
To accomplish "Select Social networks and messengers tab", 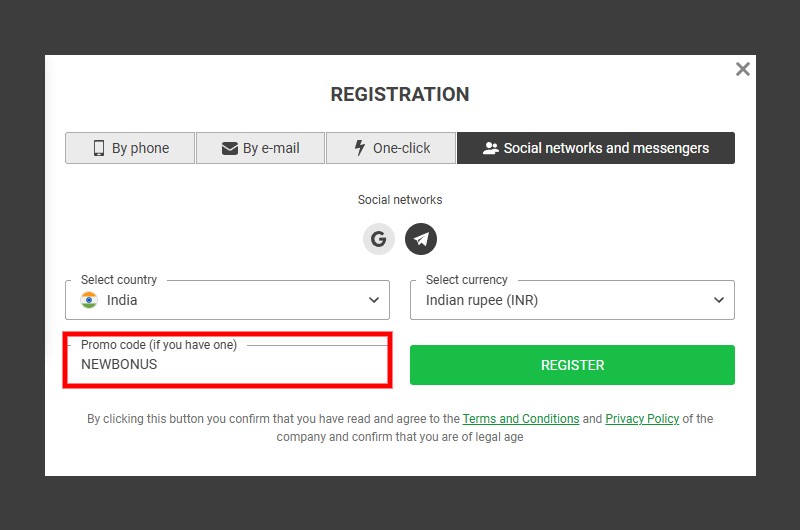I will point(596,148).
